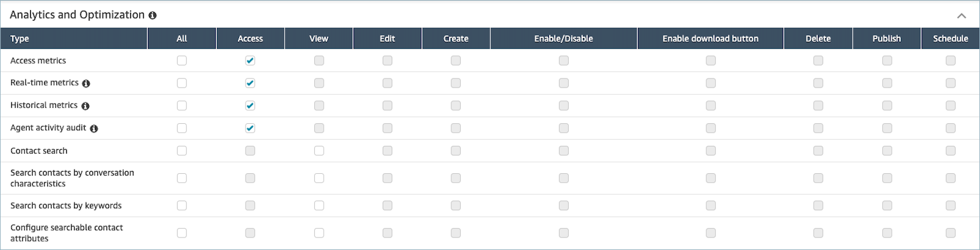Screen dimensions: 980x250
Task: Enable View for Search contacts by keywords
Action: [x=319, y=206]
